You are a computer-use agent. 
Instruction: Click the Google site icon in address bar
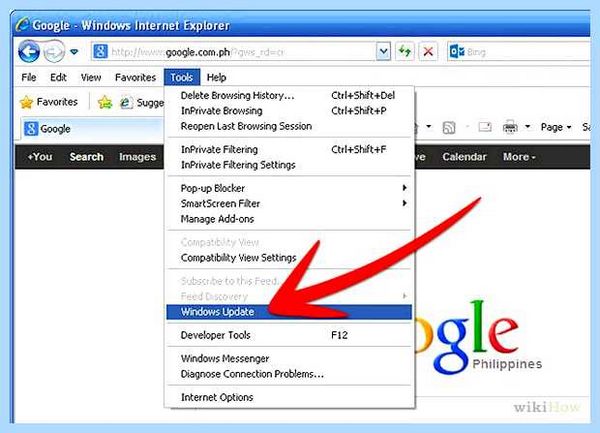(101, 51)
